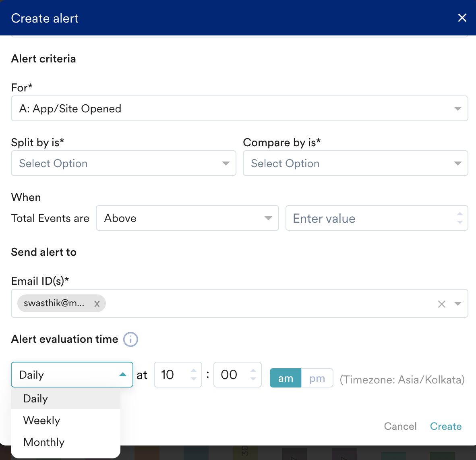Switch time to pm
This screenshot has height=460, width=476.
[x=317, y=378]
